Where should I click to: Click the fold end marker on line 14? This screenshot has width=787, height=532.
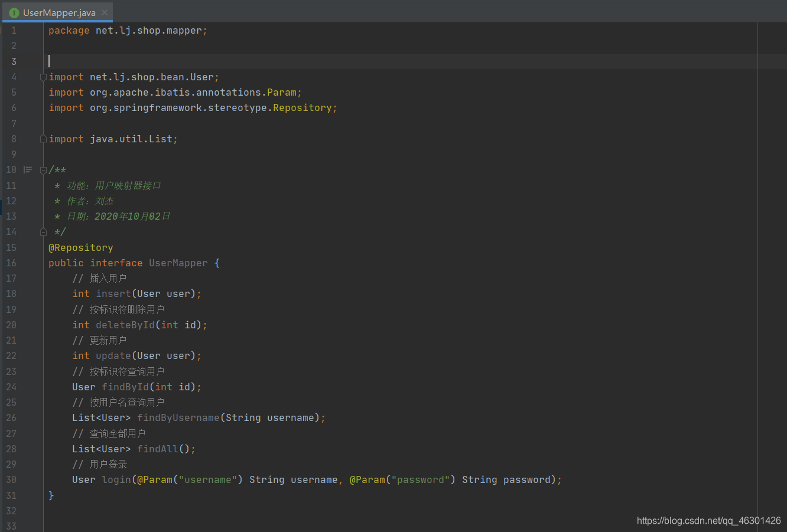tap(43, 232)
